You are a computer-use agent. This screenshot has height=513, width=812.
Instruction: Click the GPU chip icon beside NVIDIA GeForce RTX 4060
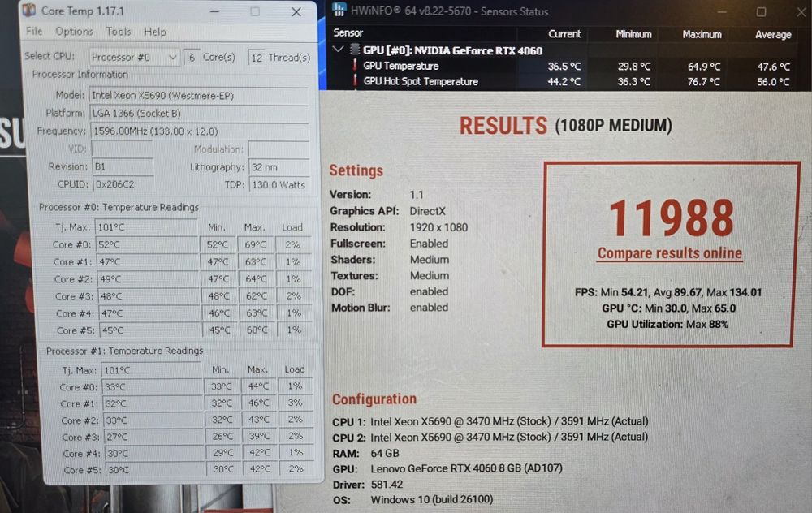pyautogui.click(x=355, y=50)
